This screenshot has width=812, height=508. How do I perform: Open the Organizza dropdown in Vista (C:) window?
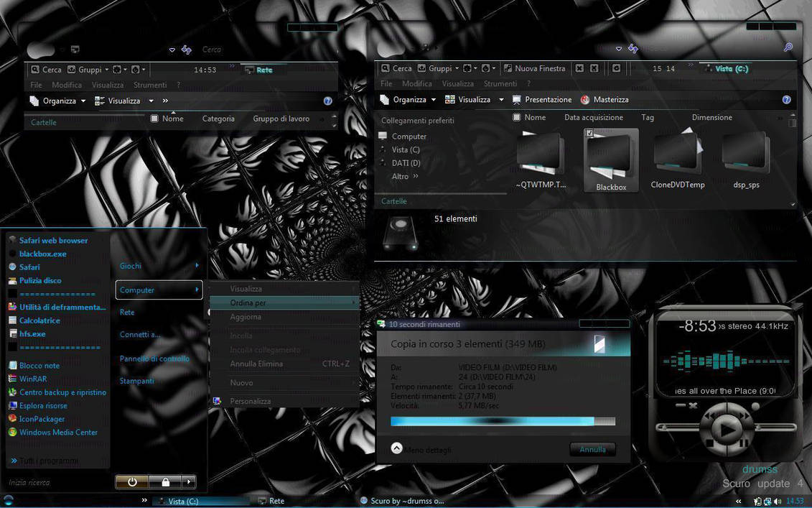coord(409,100)
